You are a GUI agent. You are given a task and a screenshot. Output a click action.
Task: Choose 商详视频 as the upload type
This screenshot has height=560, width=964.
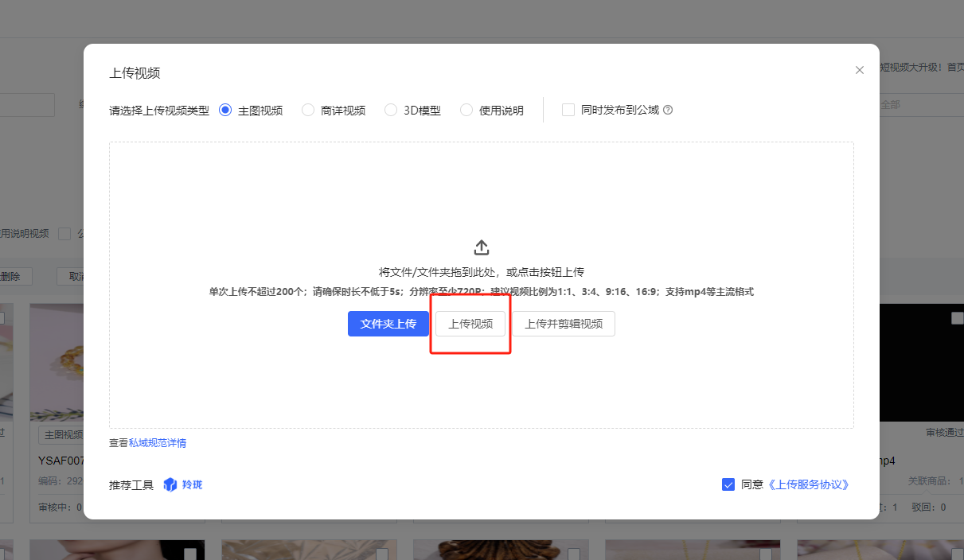pos(308,111)
